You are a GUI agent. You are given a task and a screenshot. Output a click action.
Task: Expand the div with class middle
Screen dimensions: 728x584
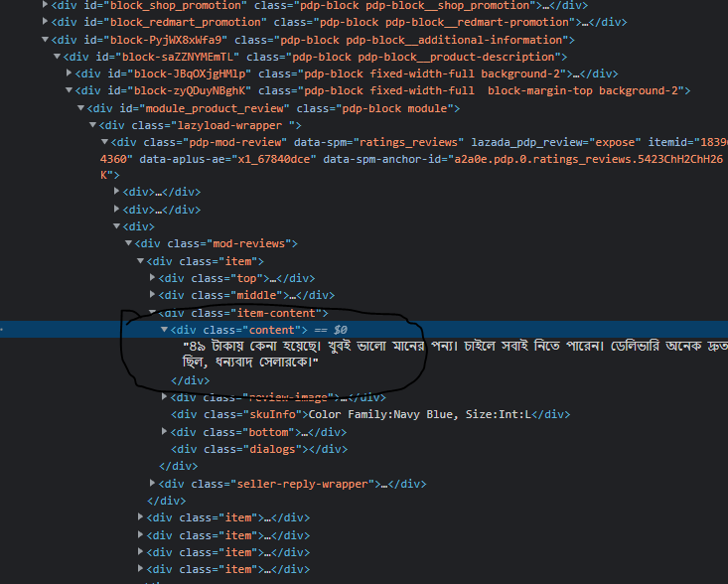[152, 294]
